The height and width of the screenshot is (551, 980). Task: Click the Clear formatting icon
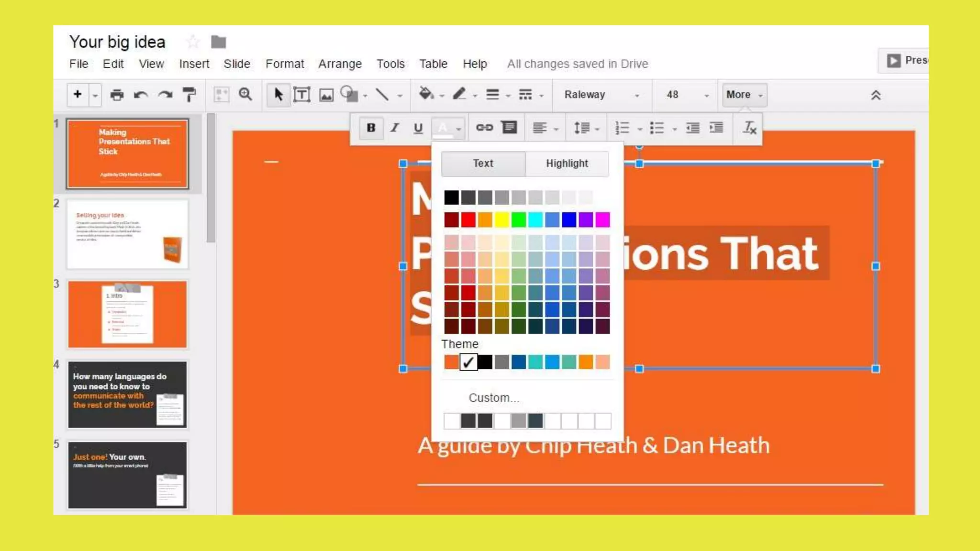(x=749, y=128)
